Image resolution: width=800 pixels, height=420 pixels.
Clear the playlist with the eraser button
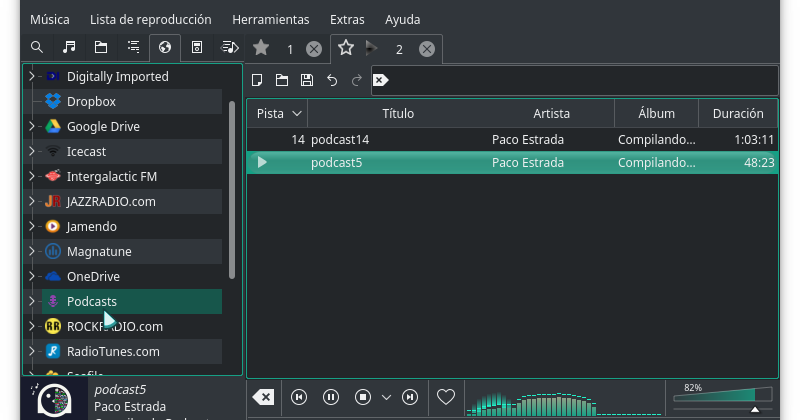click(x=264, y=397)
